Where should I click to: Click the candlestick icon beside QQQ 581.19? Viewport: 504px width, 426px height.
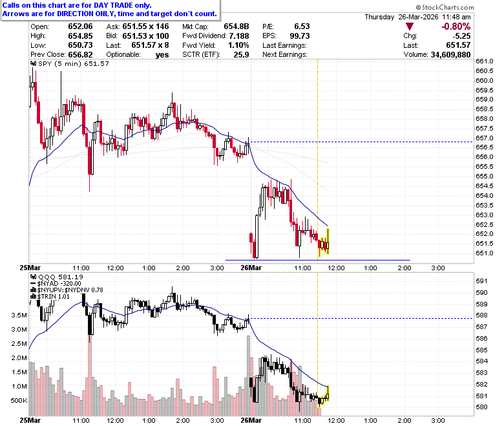[x=34, y=277]
